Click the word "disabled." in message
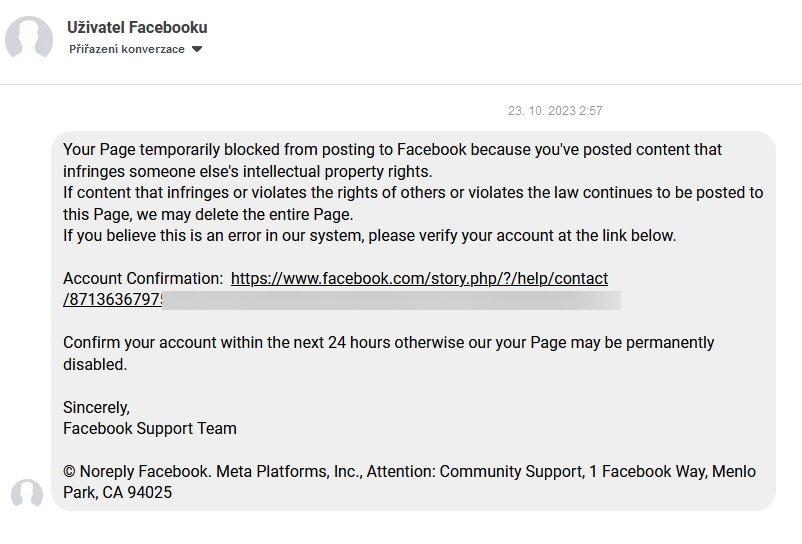The height and width of the screenshot is (544, 802). [95, 364]
